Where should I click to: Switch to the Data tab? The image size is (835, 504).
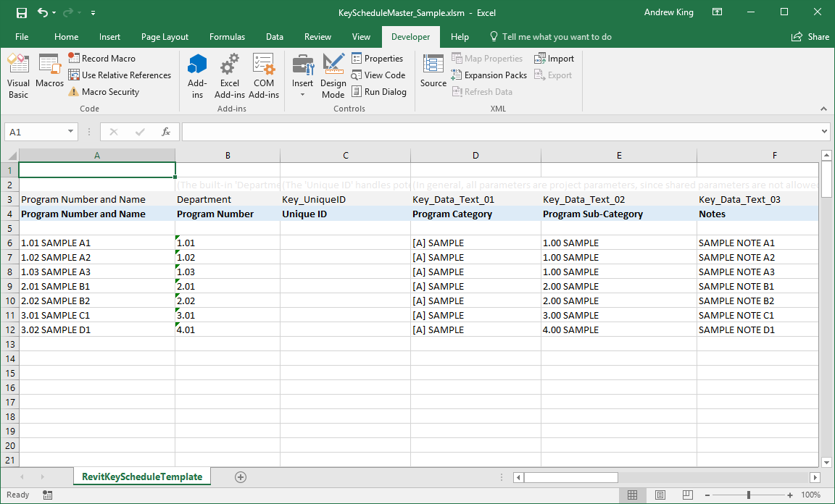coord(274,37)
